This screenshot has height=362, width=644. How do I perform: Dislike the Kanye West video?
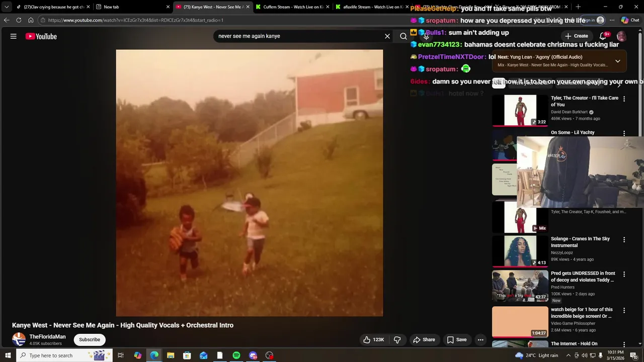pyautogui.click(x=397, y=340)
